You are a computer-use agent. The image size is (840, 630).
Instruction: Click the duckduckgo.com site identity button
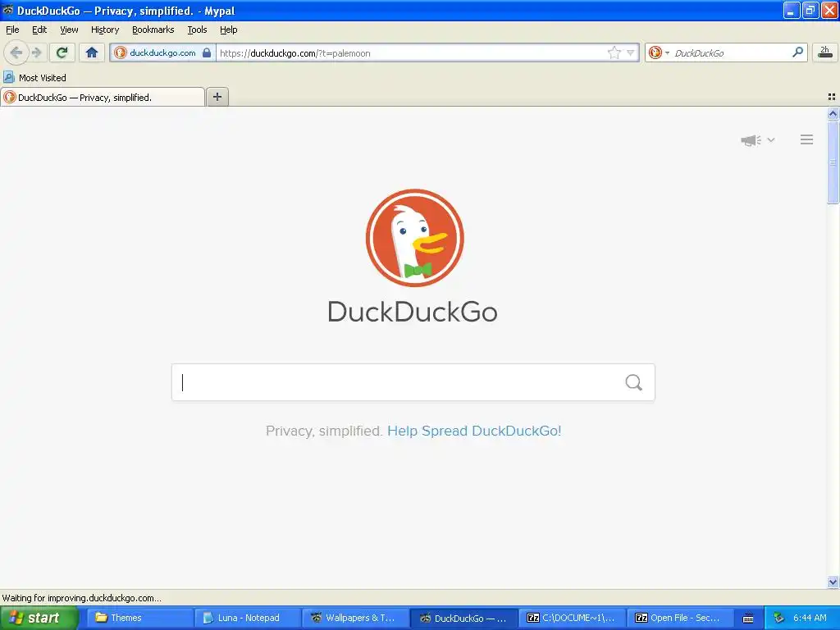click(163, 52)
